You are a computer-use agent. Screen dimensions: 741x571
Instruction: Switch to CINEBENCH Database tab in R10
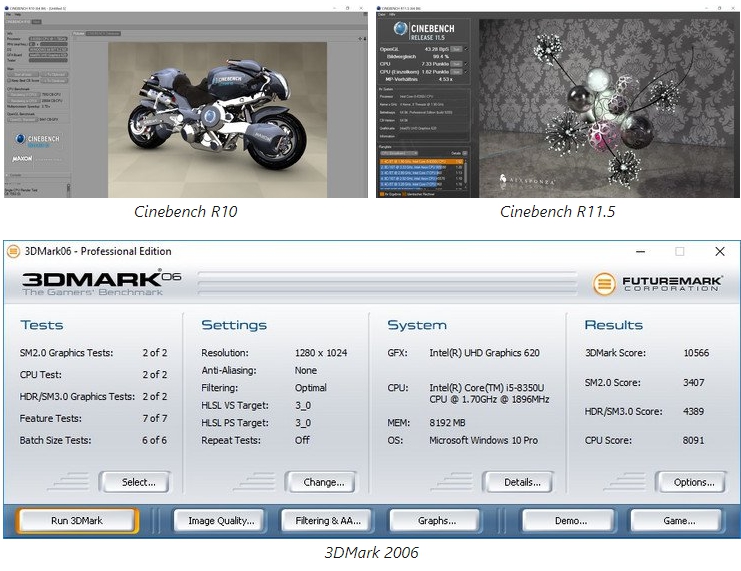point(103,34)
